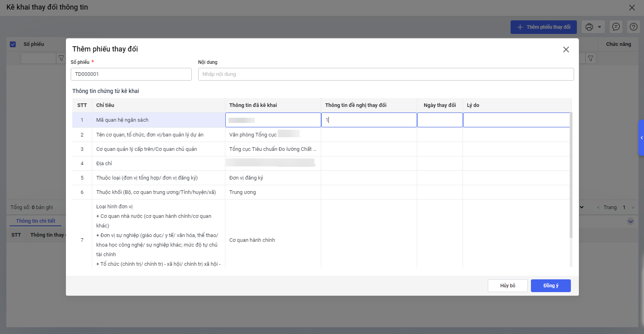This screenshot has height=334, width=644.
Task: Expand the blue side panel handle
Action: tap(641, 138)
